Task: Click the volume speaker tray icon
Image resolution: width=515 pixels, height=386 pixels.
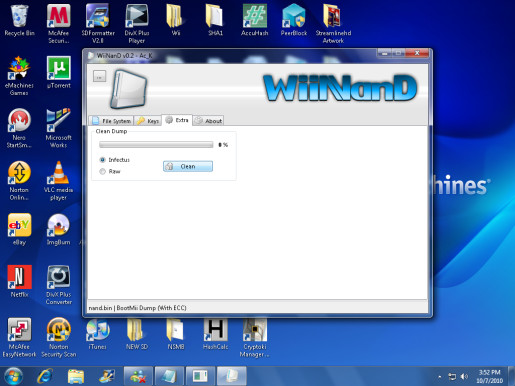Action: click(464, 377)
